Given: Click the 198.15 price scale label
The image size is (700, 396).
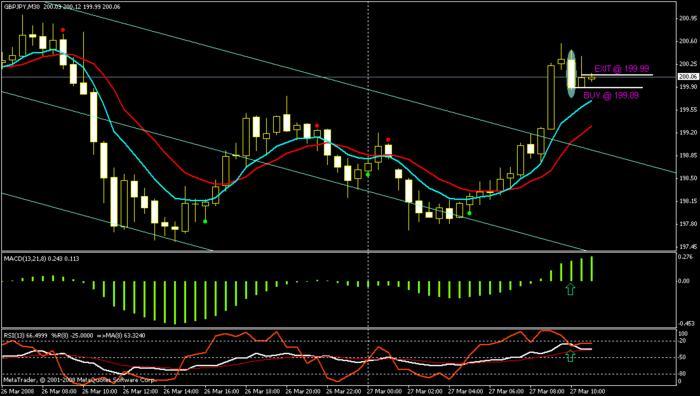Looking at the screenshot, I should point(687,201).
